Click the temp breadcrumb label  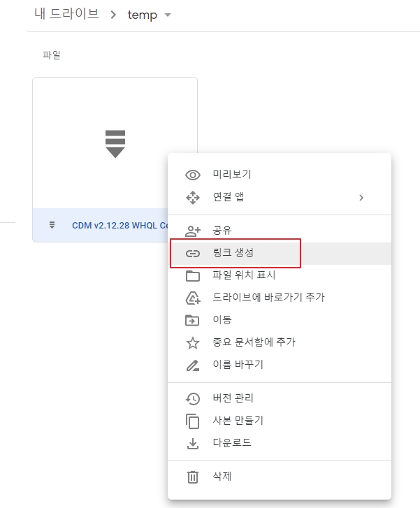coord(143,15)
